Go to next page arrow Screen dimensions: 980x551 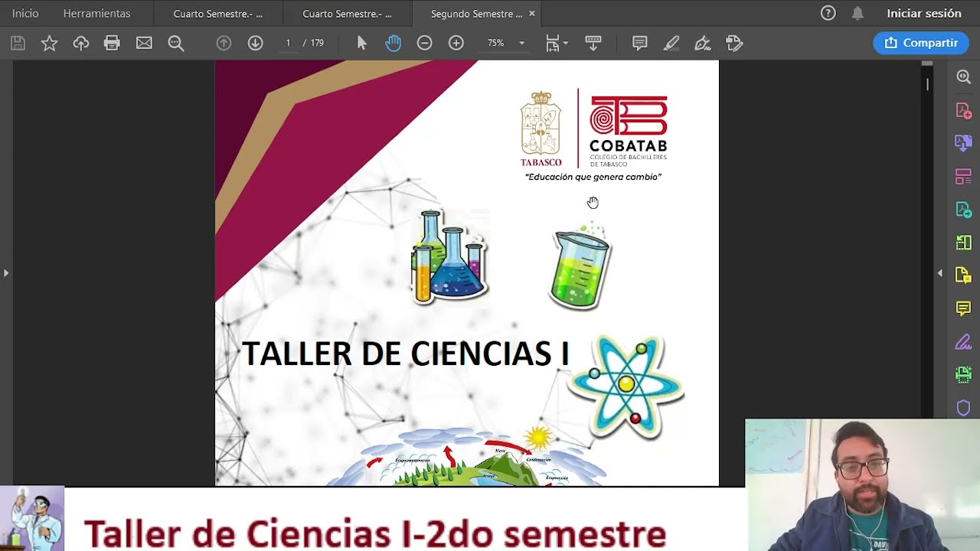point(256,44)
